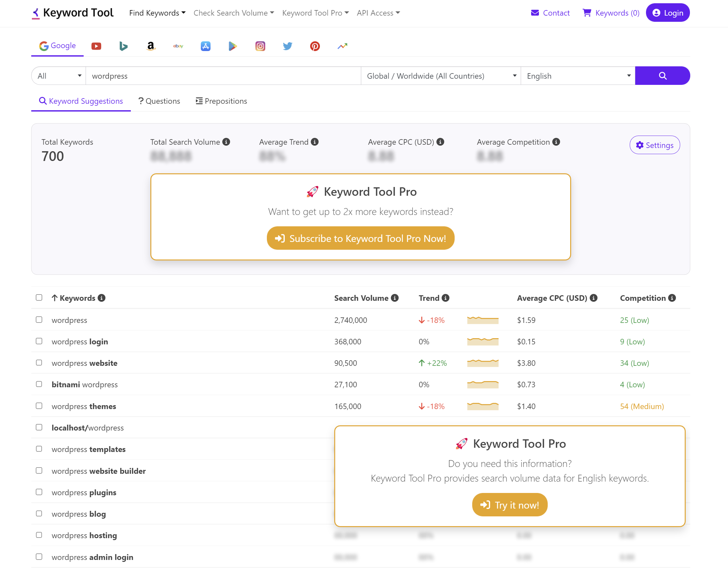View trend sparkline for wordpress website

[483, 363]
